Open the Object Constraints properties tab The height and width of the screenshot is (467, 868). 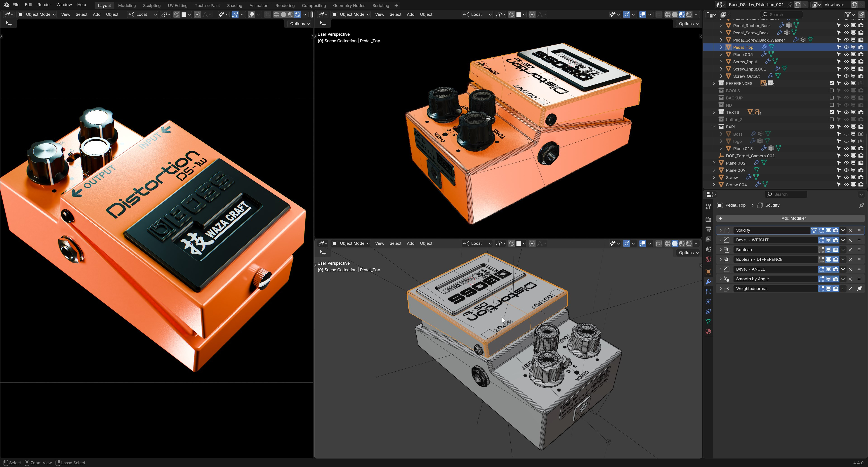click(x=708, y=312)
